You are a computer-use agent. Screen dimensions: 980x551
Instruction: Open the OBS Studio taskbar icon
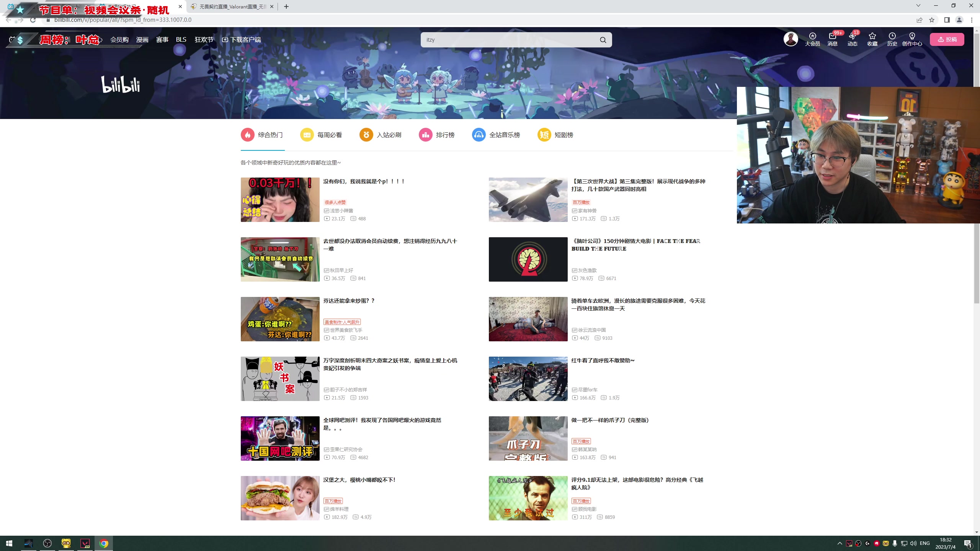tap(47, 543)
